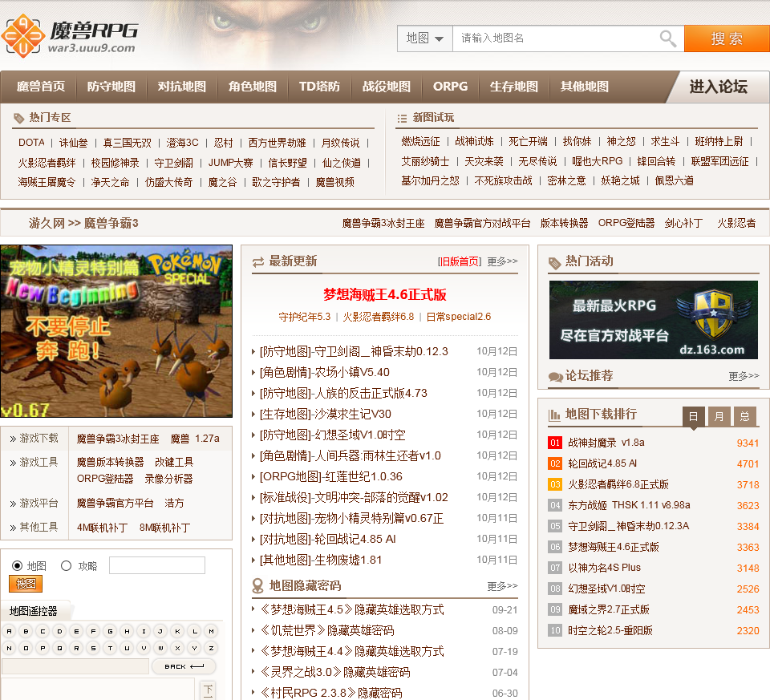Open 沙漠求生记V30 update entry
Screen dimensions: 770x700
pos(326,415)
